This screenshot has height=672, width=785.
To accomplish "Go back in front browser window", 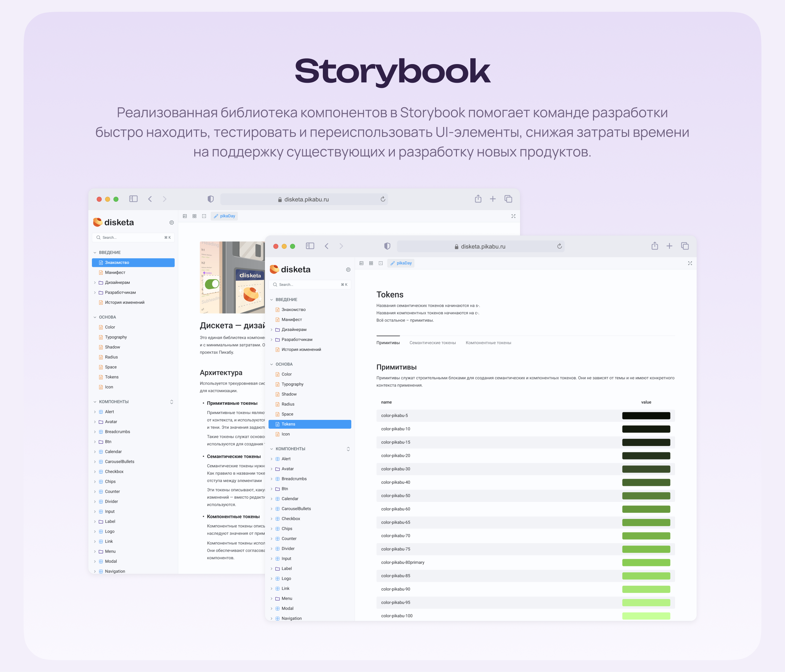I will [x=326, y=246].
